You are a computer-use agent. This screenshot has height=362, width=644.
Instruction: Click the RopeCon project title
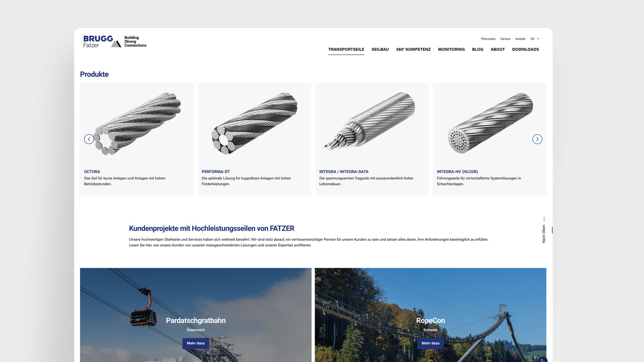point(430,321)
